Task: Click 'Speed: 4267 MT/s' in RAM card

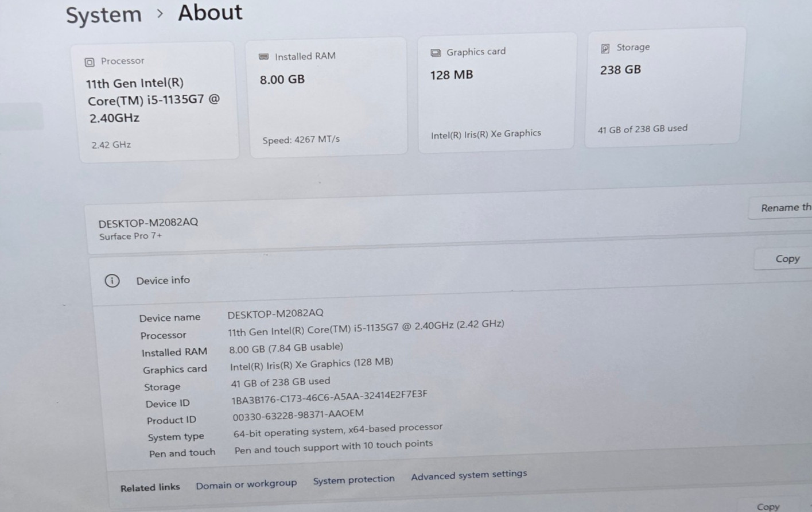Action: (301, 139)
